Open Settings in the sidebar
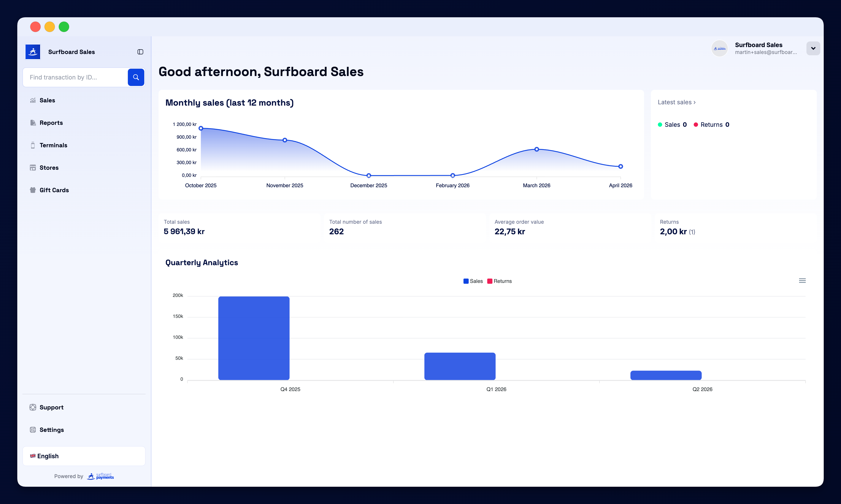Image resolution: width=841 pixels, height=504 pixels. 52,430
